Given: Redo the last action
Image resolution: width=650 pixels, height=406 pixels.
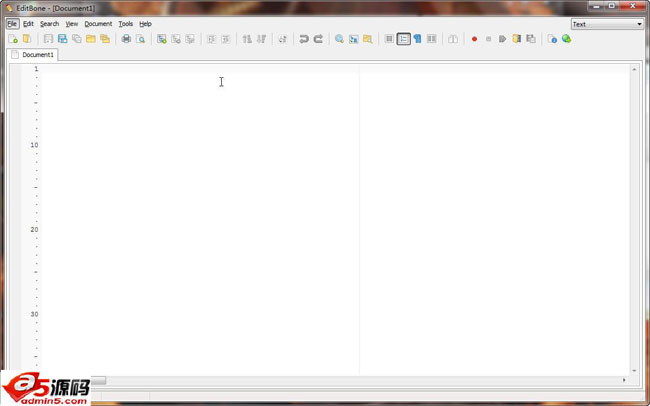Looking at the screenshot, I should pyautogui.click(x=318, y=39).
